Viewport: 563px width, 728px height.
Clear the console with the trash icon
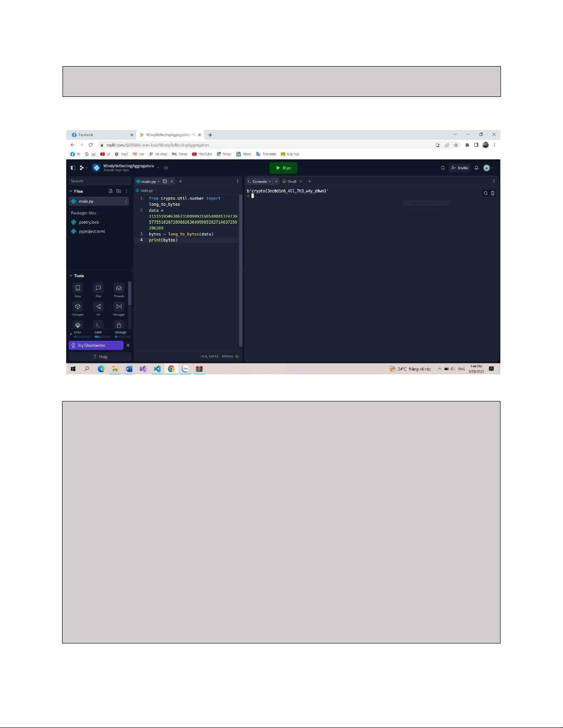pos(493,193)
